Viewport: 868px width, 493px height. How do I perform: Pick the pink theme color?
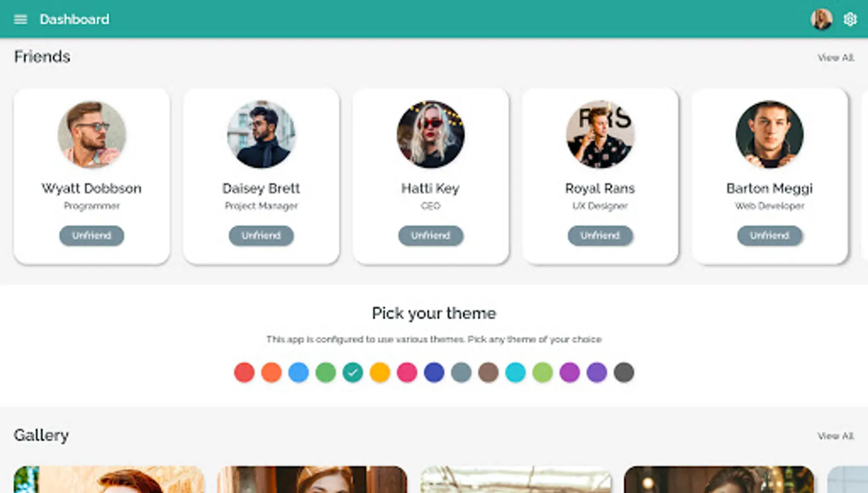[407, 372]
